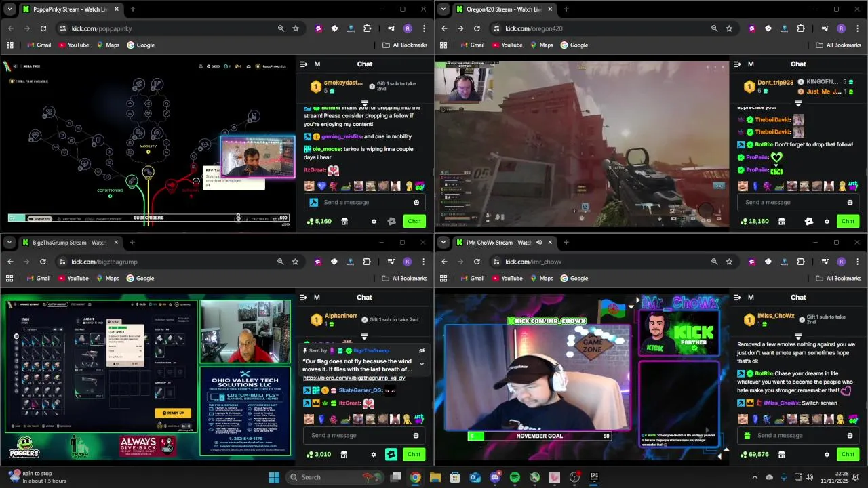Open Windows Start menu
Viewport: 868px width, 488px height.
tap(274, 477)
